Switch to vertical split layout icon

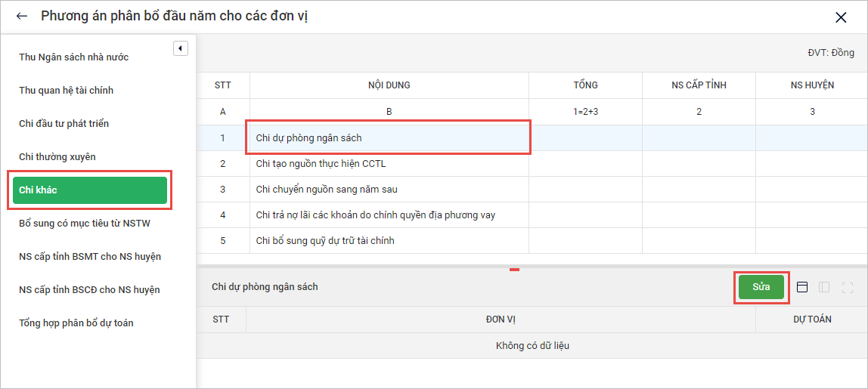(x=825, y=287)
